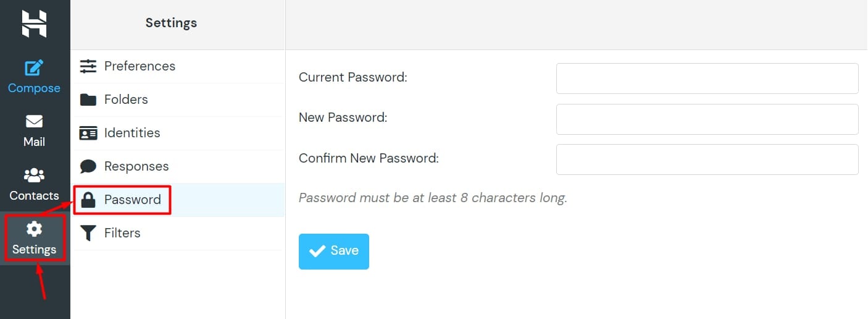Focus the Current Password field
The image size is (868, 319).
coord(707,79)
